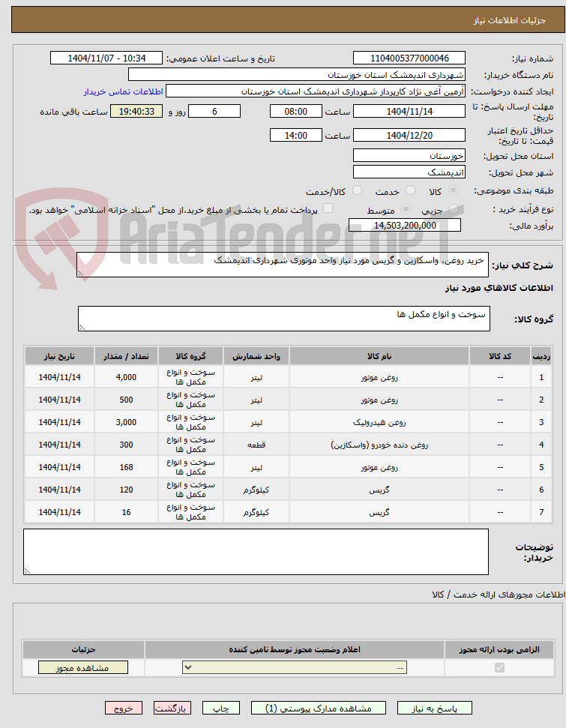Viewport: 566px width, 728px height.
Task: Open the مشاهده مجوز button
Action: (83, 667)
